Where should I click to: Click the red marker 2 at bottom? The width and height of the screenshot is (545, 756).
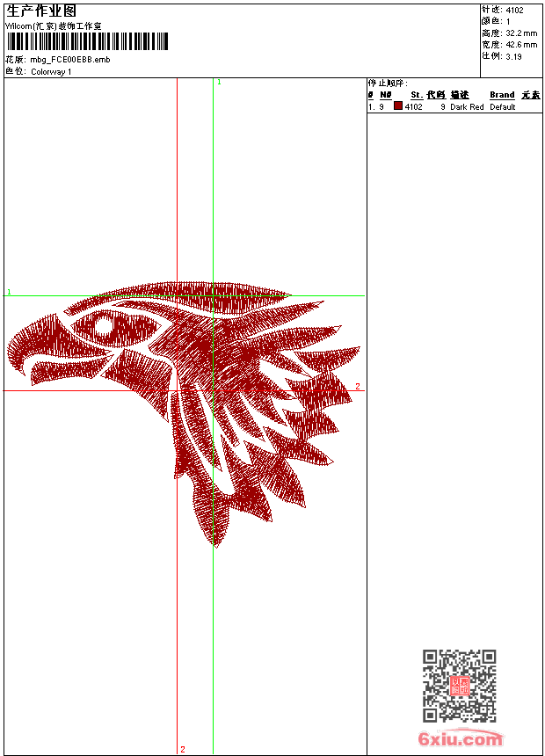coord(183,749)
